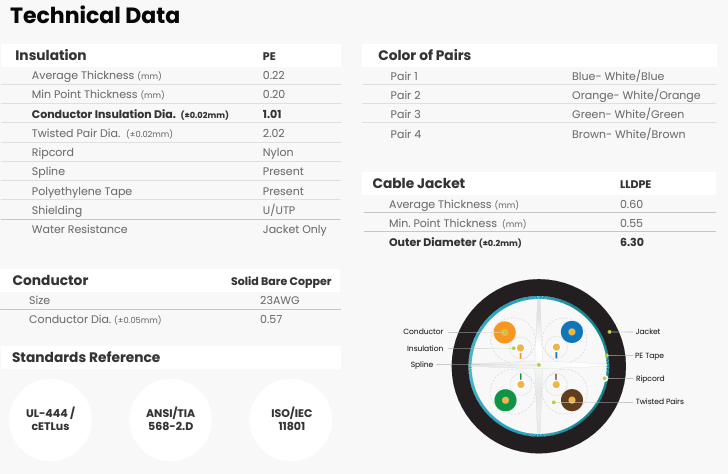Click the Ripcord diagram label

[650, 378]
